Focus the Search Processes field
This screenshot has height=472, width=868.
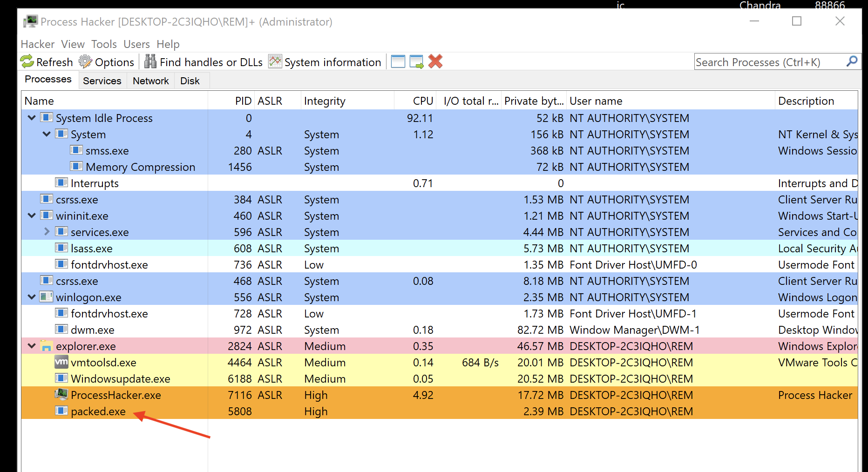pyautogui.click(x=777, y=62)
